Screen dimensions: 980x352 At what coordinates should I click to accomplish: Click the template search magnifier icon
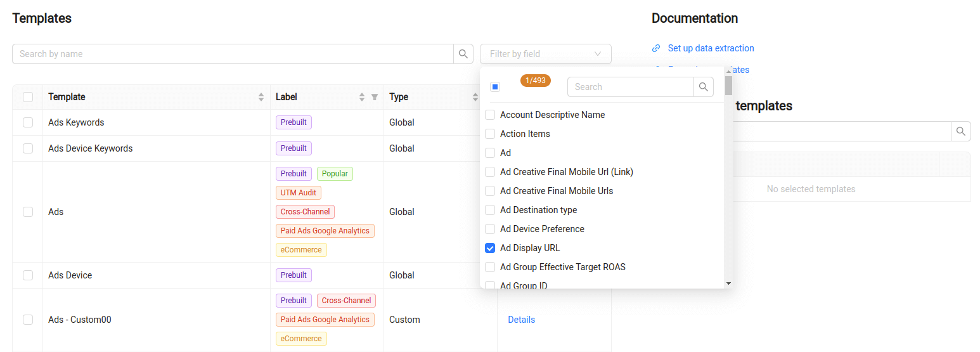click(x=463, y=54)
